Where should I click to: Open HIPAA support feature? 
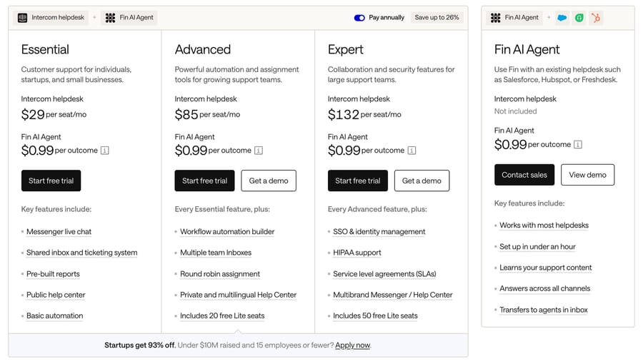click(x=357, y=253)
